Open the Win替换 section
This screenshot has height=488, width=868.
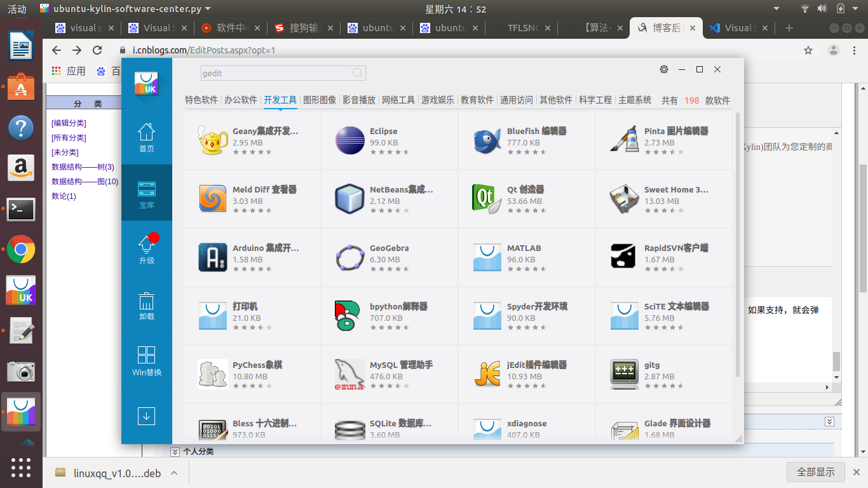[147, 360]
